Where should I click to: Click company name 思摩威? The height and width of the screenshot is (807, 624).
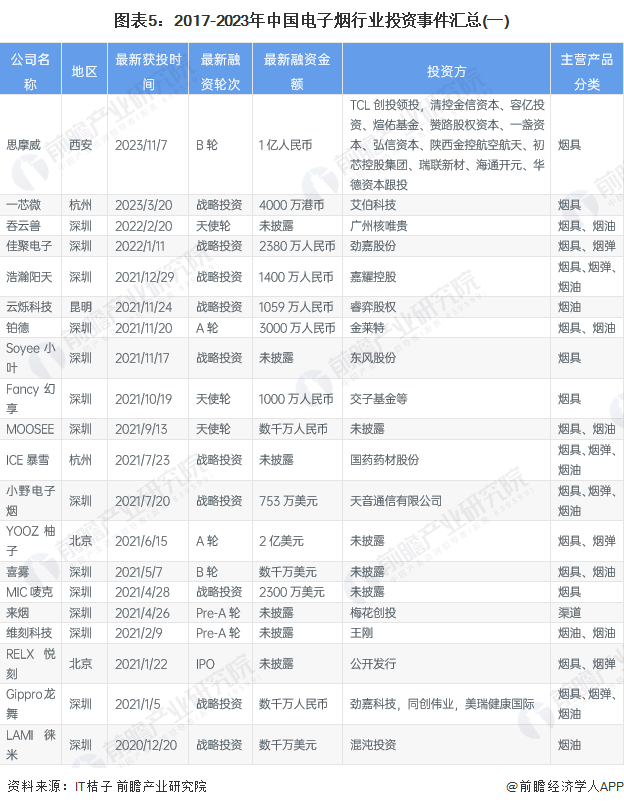click(24, 145)
